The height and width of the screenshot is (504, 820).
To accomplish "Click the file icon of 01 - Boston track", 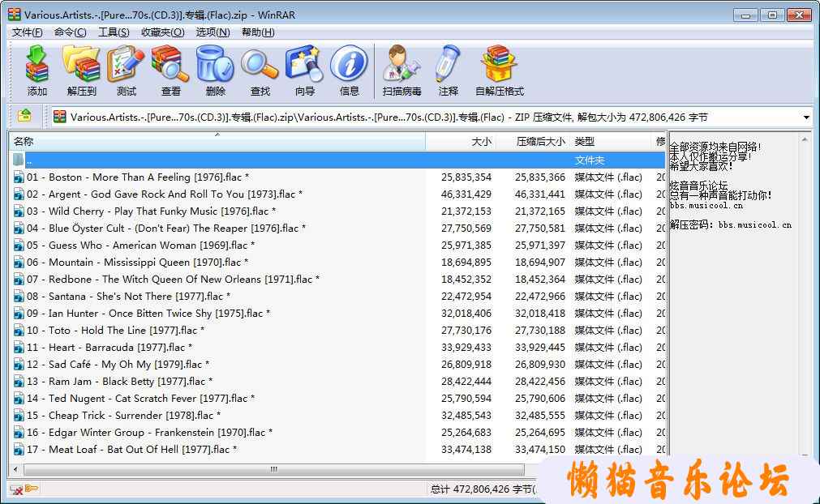I will tap(19, 177).
